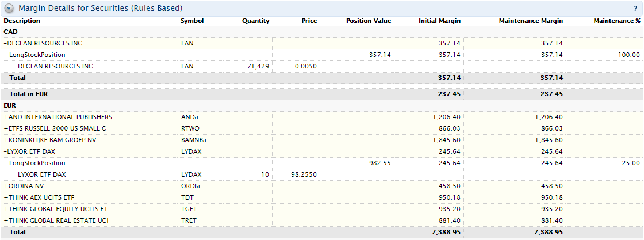Select initial margin 866.03
Viewport: 644px width, 240px height.
[450, 128]
